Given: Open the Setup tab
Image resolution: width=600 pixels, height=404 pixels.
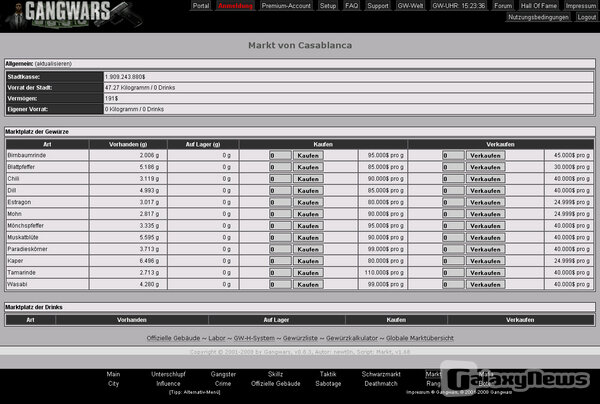Looking at the screenshot, I should (x=328, y=6).
